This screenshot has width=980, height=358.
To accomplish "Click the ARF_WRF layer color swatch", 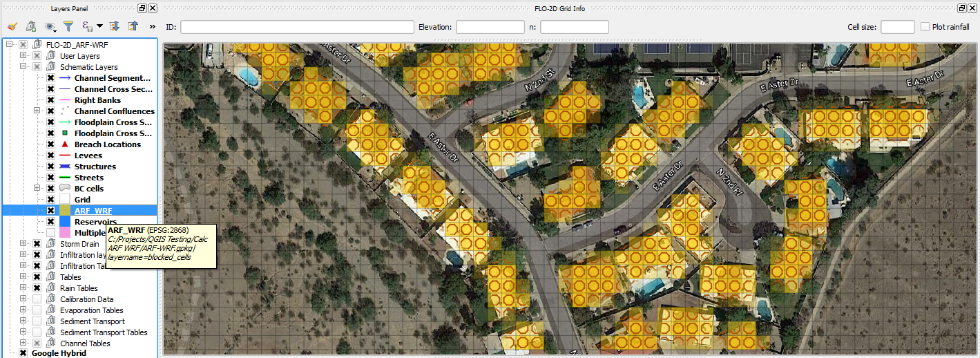I will (65, 211).
